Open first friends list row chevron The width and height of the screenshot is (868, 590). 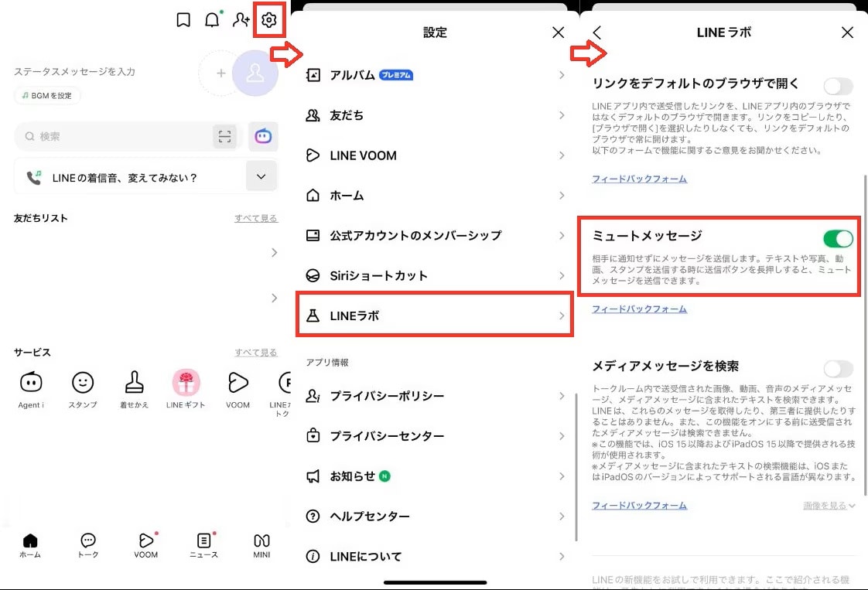click(274, 252)
